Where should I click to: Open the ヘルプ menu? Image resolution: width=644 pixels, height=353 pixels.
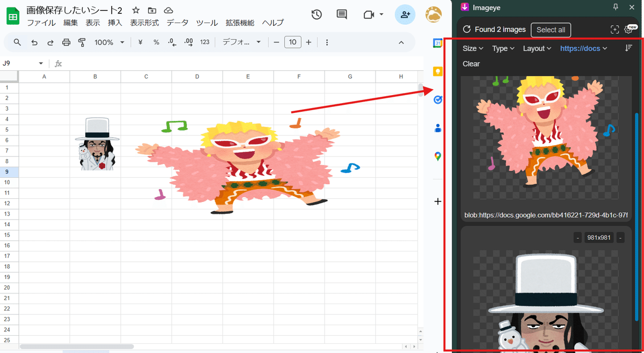coord(273,23)
